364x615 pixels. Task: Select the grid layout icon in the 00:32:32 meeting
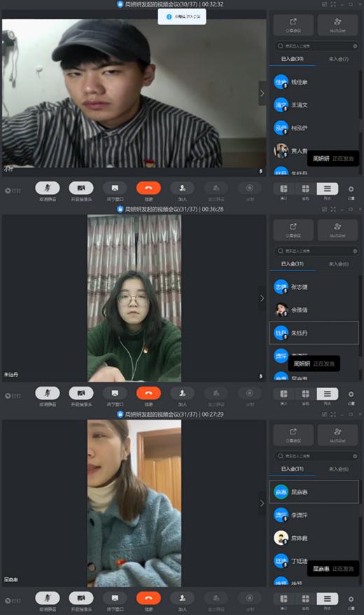tap(306, 188)
